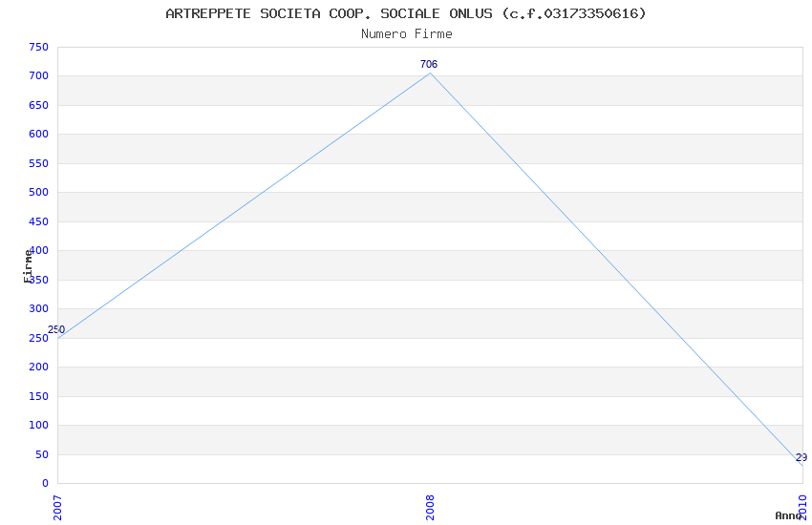Click the 500 y-axis tick label
This screenshot has width=812, height=525.
click(x=39, y=193)
